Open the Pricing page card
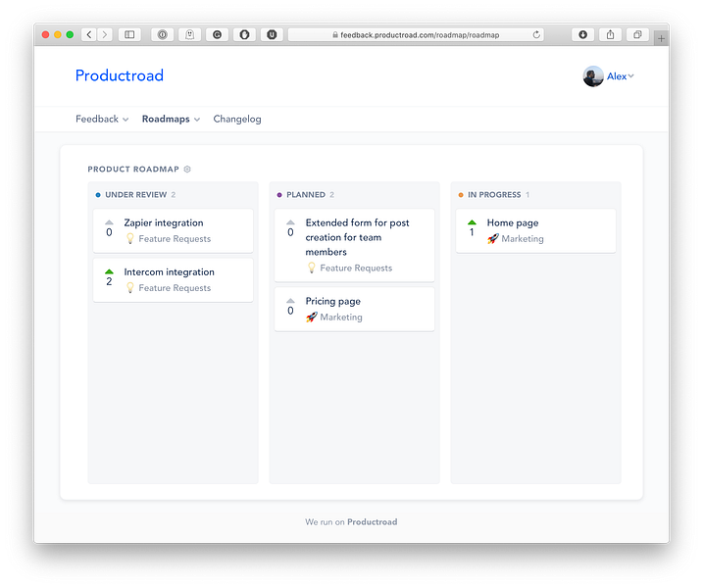 pyautogui.click(x=354, y=309)
